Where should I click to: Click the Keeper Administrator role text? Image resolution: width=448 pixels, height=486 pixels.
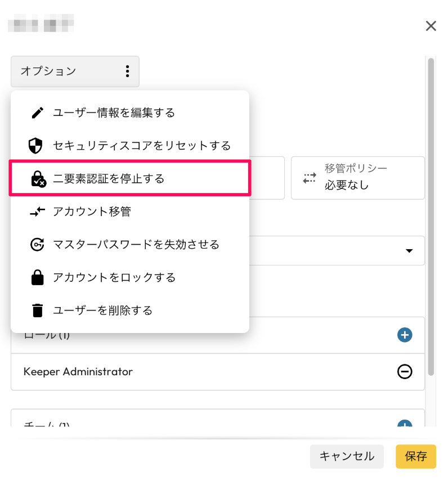tap(78, 372)
